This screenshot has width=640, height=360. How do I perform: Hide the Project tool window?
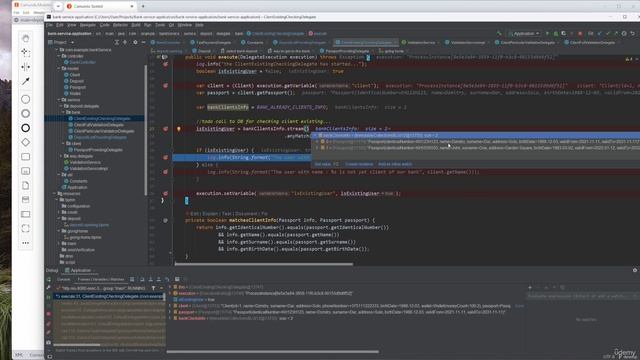[143, 42]
